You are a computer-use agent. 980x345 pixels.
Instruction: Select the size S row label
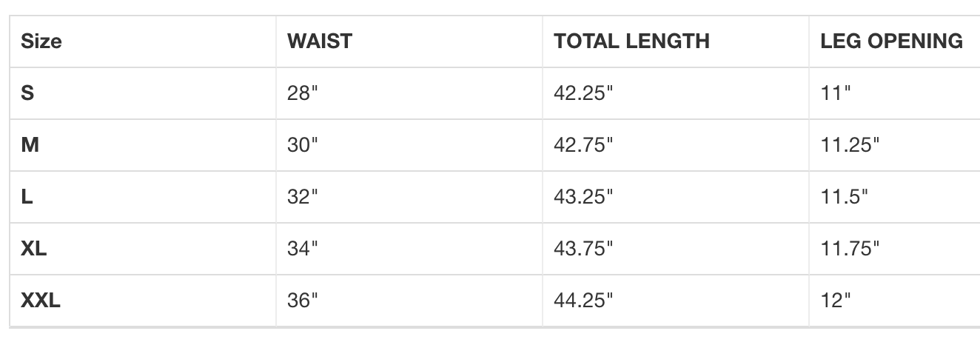[27, 93]
